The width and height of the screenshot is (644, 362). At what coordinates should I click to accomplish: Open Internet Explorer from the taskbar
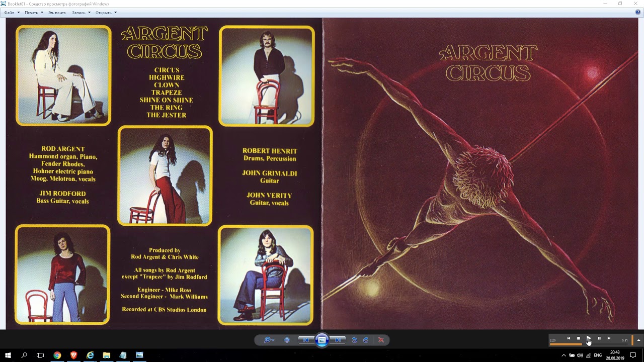coord(90,355)
